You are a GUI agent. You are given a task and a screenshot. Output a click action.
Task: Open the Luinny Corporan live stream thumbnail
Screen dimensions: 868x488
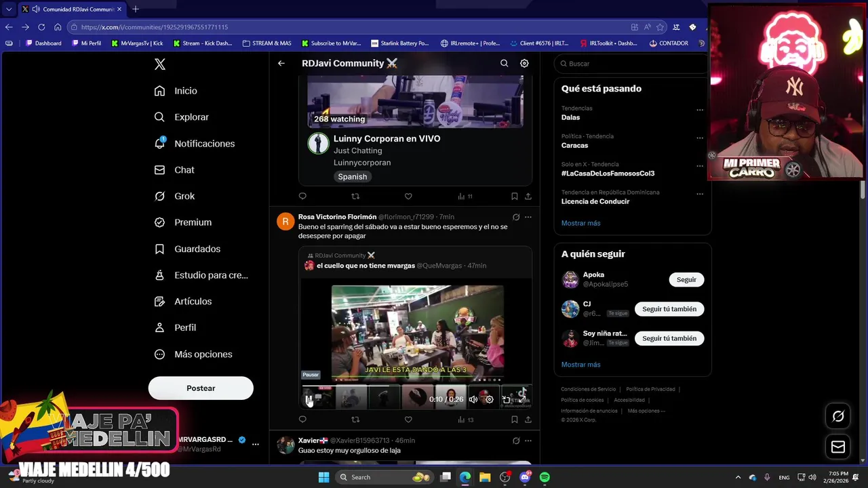click(416, 102)
